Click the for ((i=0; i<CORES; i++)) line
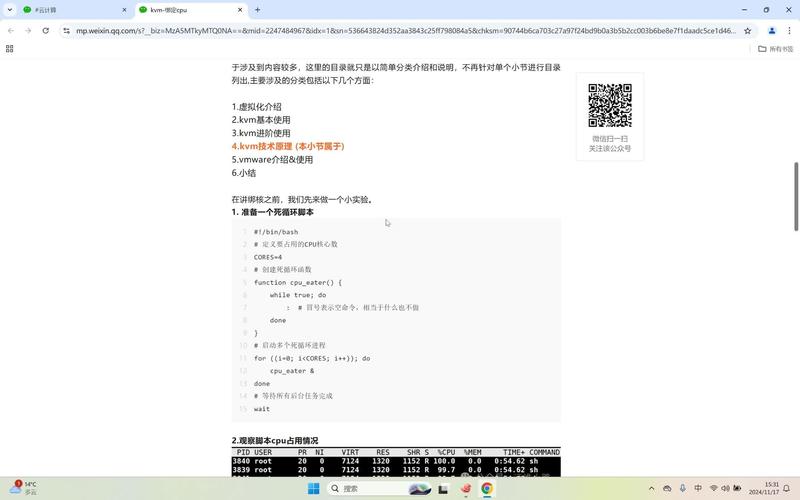Image resolution: width=800 pixels, height=500 pixels. click(312, 358)
